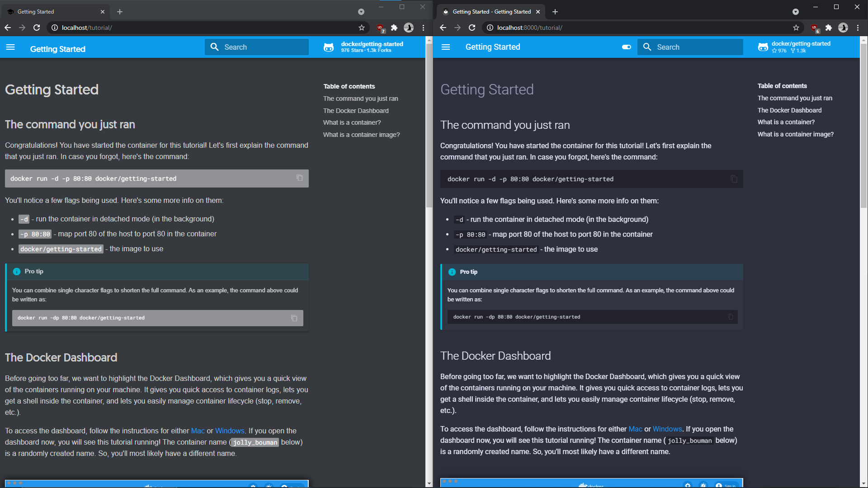Open tab search dropdown in left browser
This screenshot has height=488, width=868.
coord(361,12)
